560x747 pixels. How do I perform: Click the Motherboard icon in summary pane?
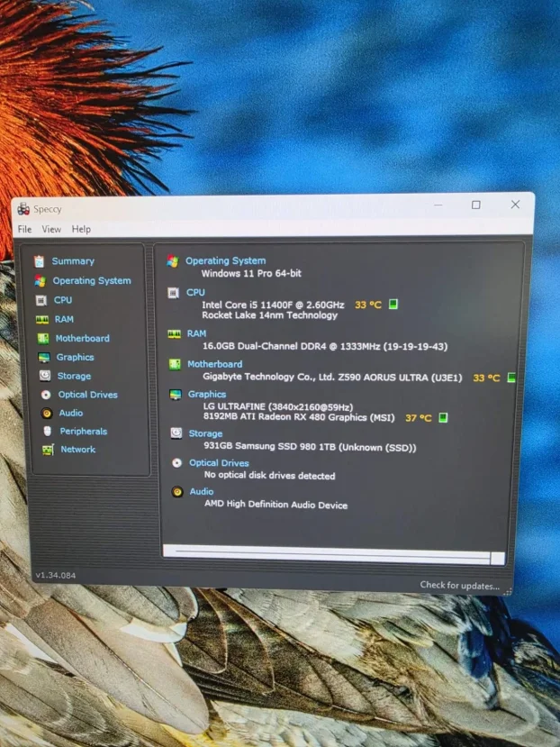coord(175,365)
